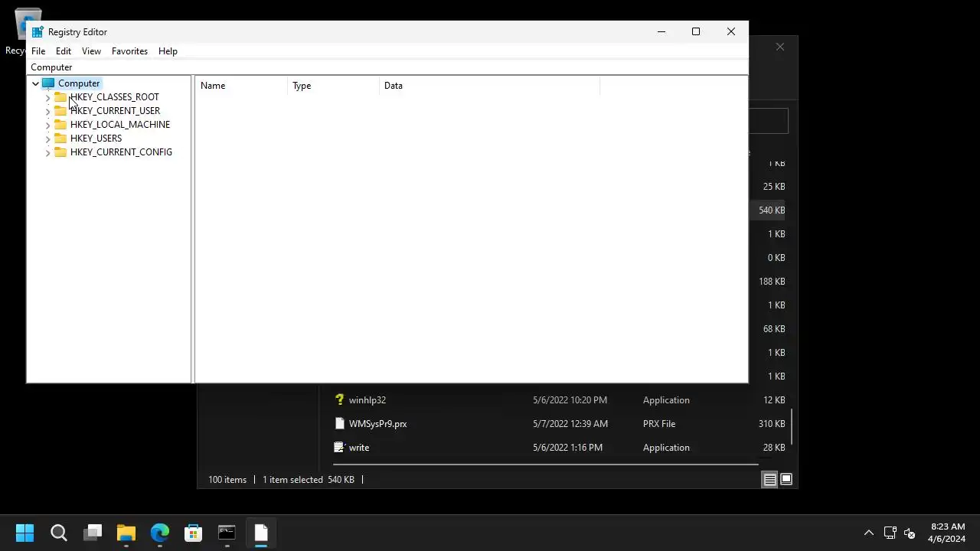Show hidden system tray icons
Screen dimensions: 980x551
coord(869,533)
